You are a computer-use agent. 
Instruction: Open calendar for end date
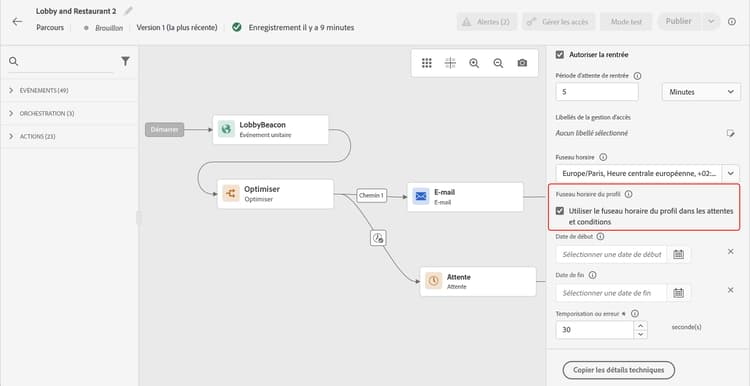[678, 293]
